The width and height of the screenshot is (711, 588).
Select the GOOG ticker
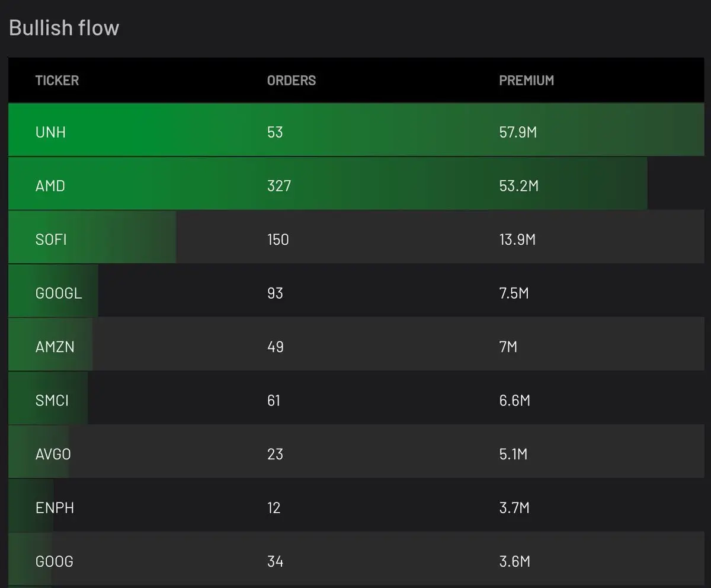55,561
